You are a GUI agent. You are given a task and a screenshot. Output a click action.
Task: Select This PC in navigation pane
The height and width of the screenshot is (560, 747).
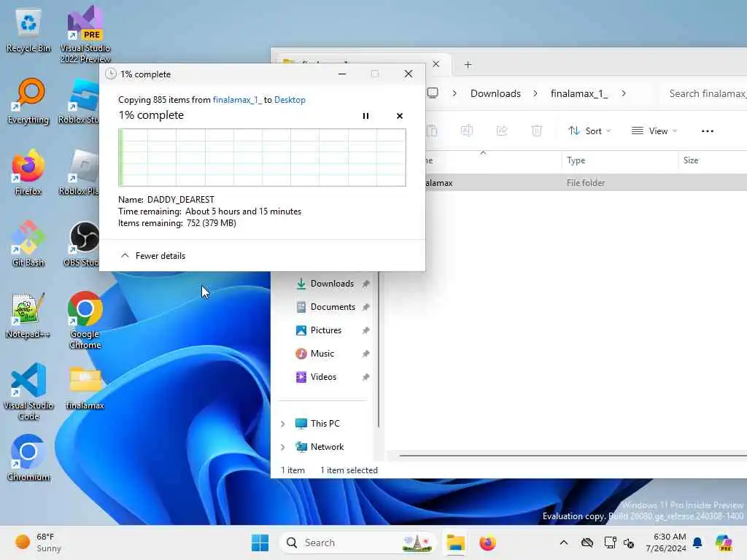318,424
